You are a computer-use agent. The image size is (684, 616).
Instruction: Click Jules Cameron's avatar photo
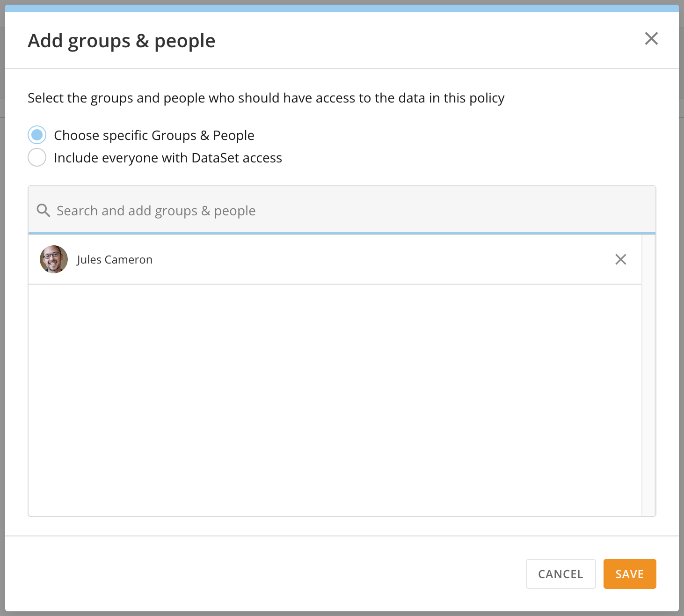pos(54,259)
